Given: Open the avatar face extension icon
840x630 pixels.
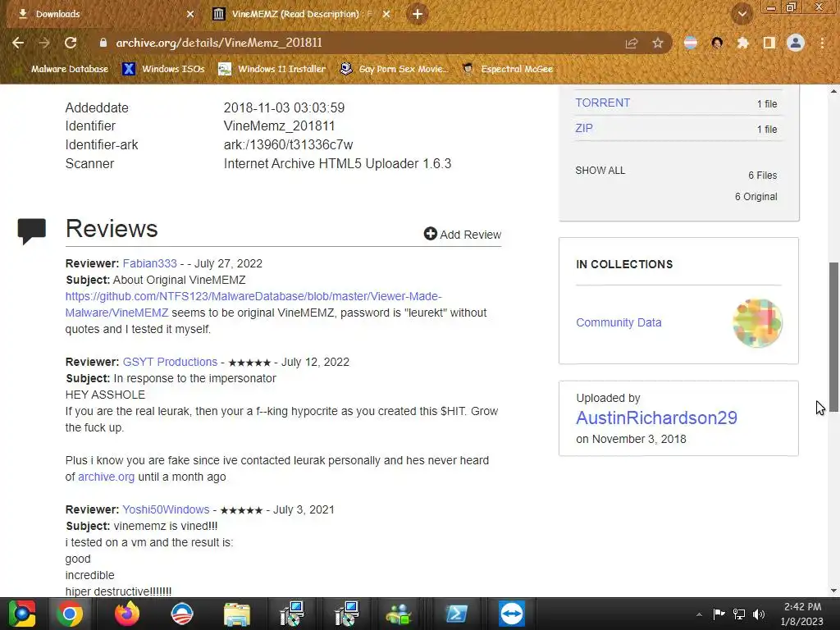Looking at the screenshot, I should coord(717,43).
